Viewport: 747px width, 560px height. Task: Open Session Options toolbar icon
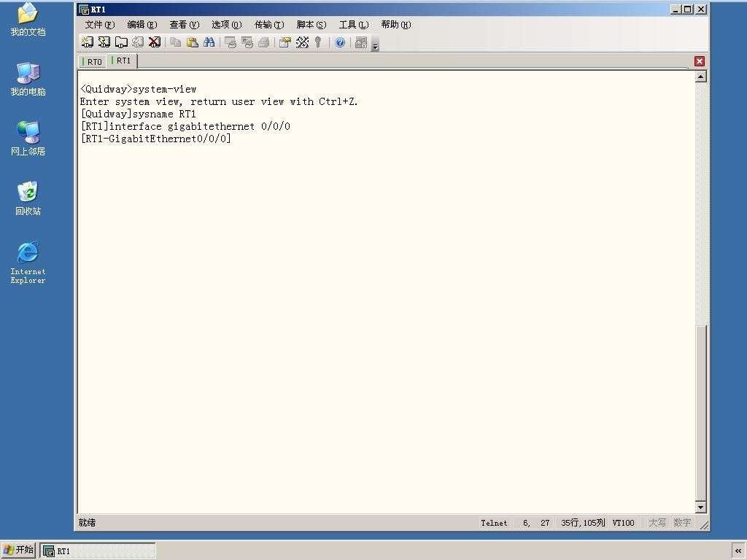285,42
